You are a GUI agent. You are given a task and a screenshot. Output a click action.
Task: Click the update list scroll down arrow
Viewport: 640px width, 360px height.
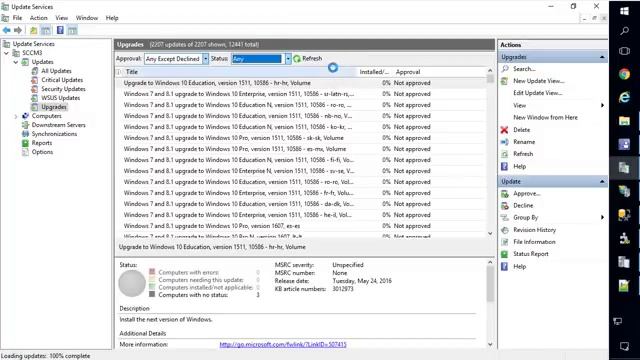click(x=490, y=233)
